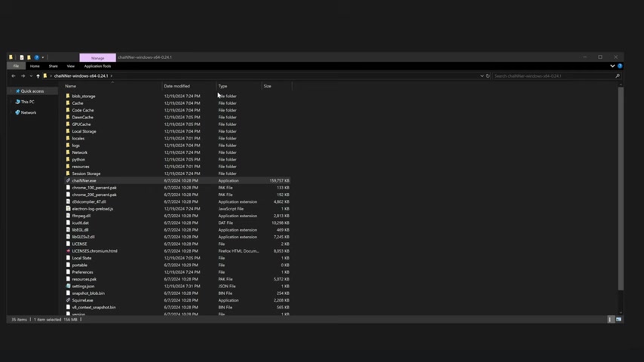
Task: Expand the This PC tree node
Action: [x=11, y=102]
